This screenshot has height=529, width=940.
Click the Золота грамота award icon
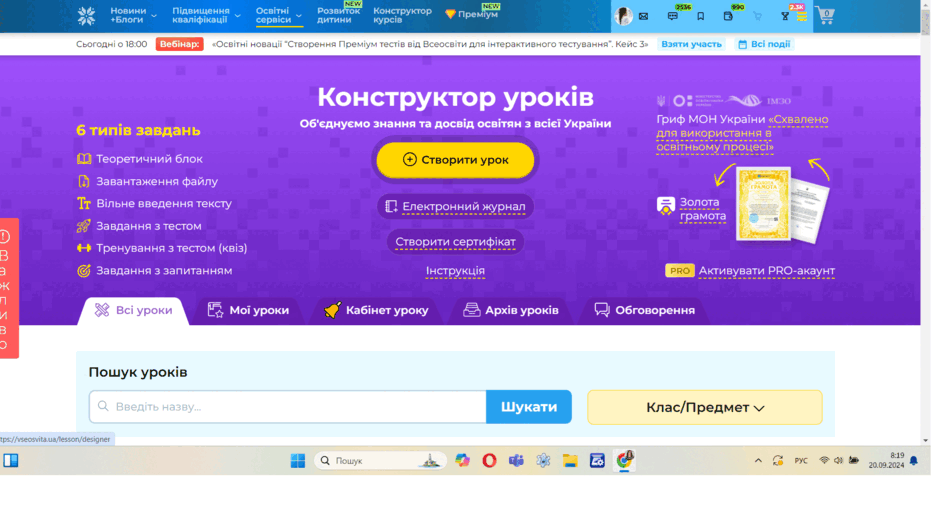tap(665, 206)
